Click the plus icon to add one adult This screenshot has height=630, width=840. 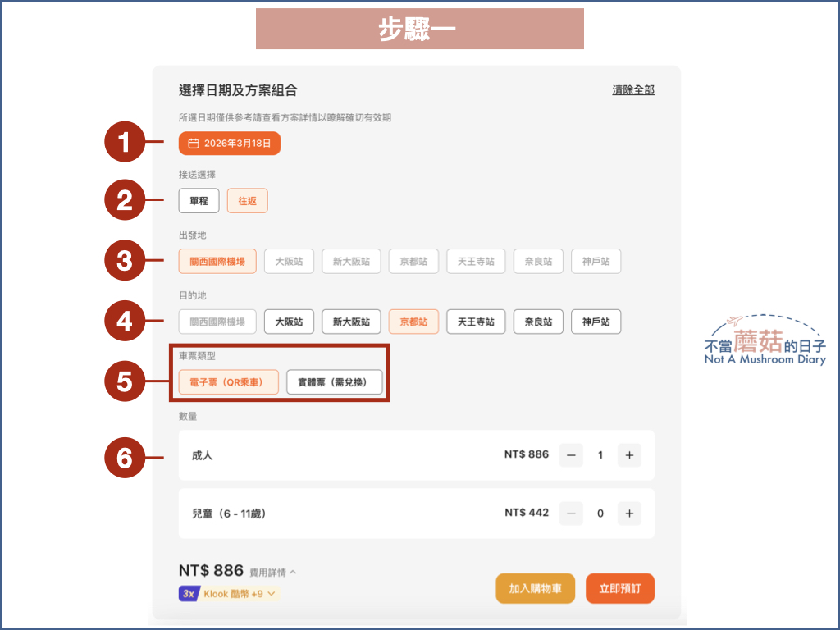point(629,455)
